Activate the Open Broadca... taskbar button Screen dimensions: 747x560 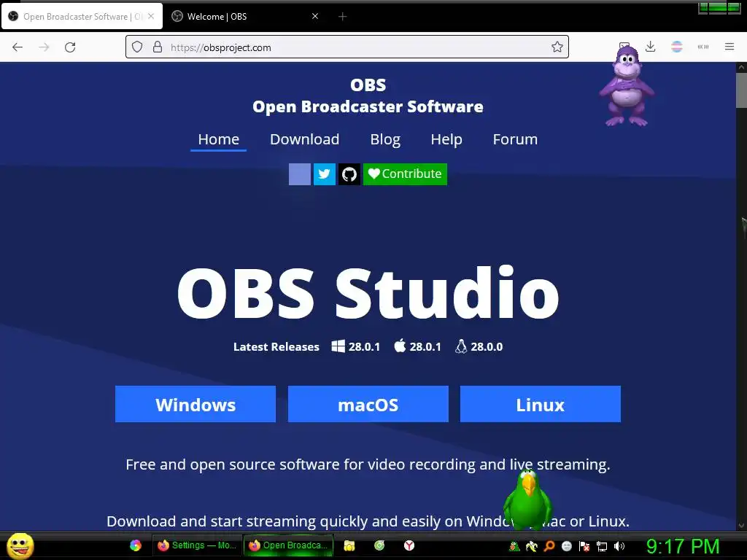coord(288,545)
